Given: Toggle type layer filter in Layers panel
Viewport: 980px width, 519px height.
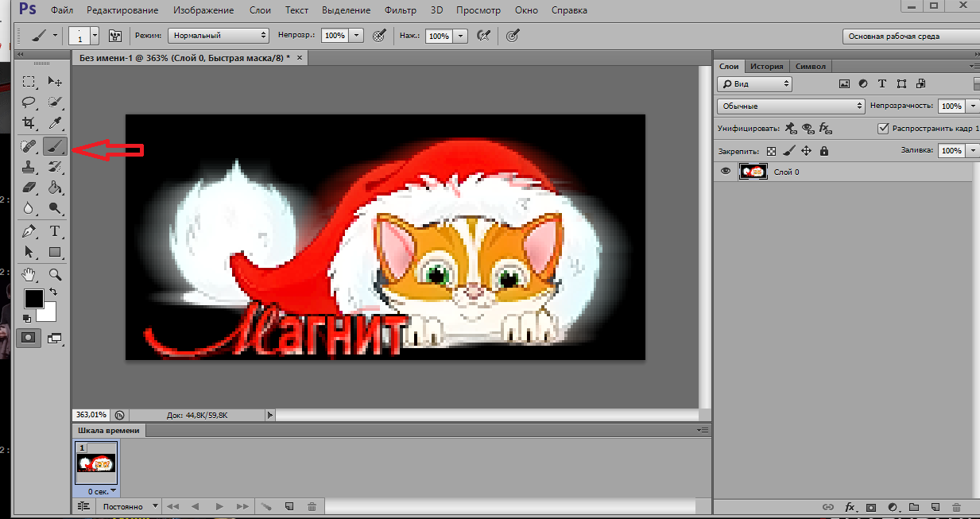Looking at the screenshot, I should point(882,83).
